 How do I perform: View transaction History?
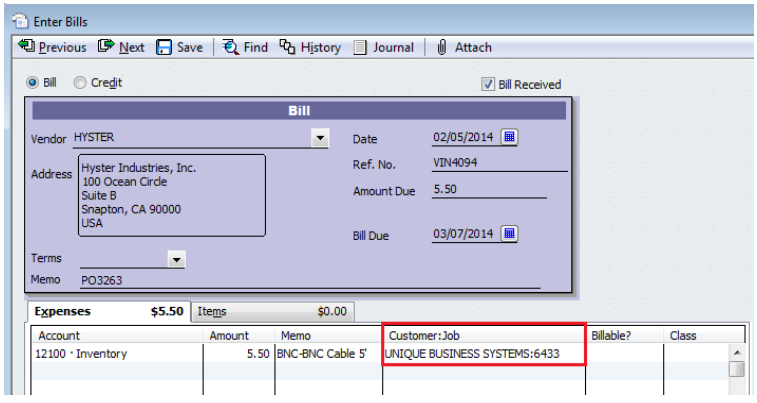pyautogui.click(x=288, y=47)
